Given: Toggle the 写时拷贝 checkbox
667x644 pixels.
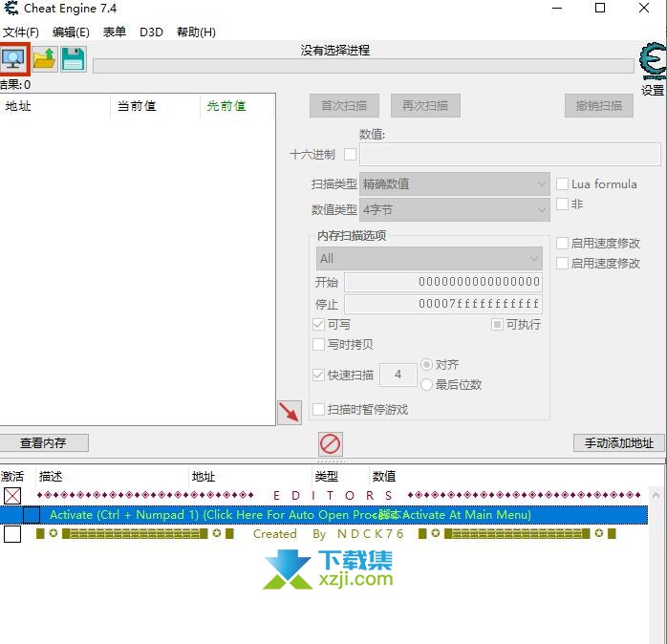Looking at the screenshot, I should click(x=318, y=344).
